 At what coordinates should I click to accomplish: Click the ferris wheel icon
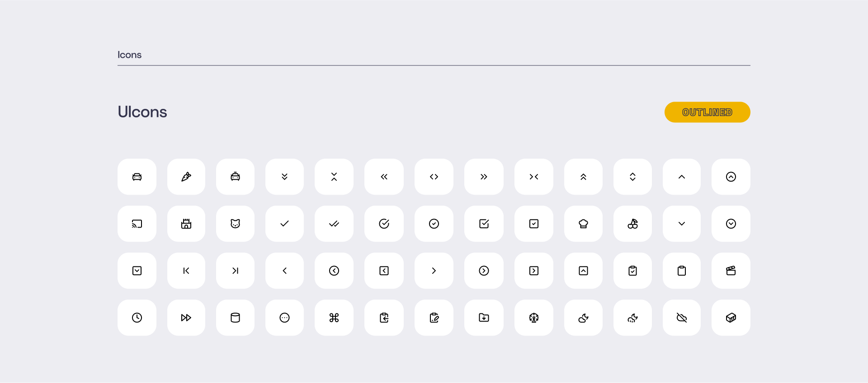click(534, 318)
